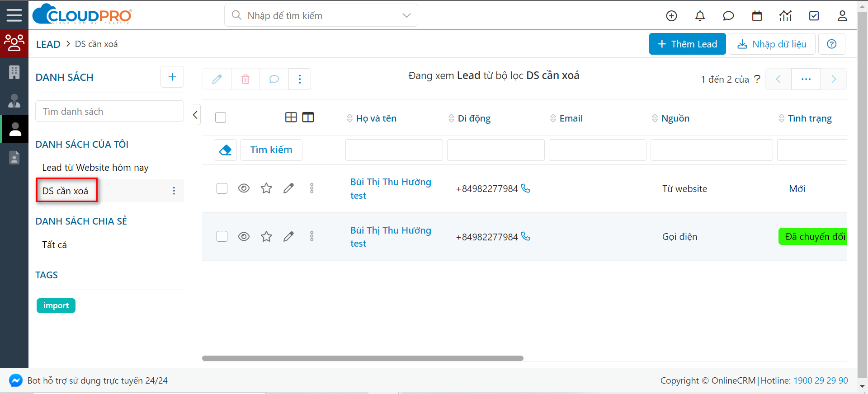Select the document person sidebar icon
Image resolution: width=868 pixels, height=394 pixels.
(14, 158)
